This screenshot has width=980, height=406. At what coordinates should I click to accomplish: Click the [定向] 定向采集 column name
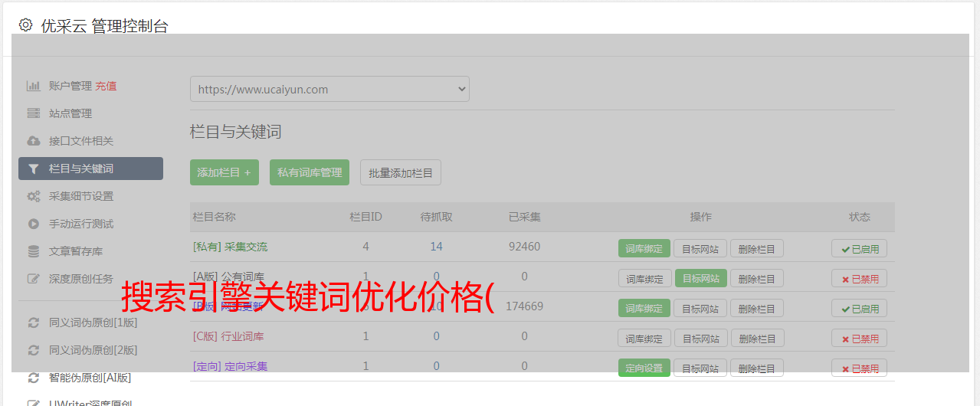(x=230, y=366)
